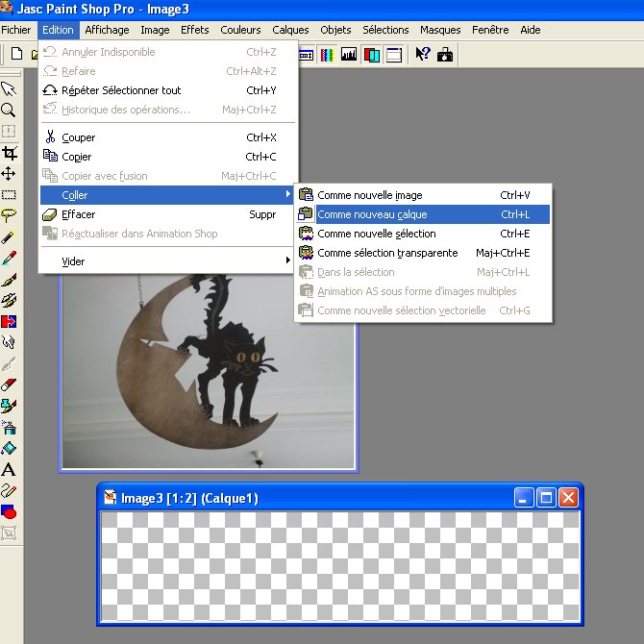Open the Image menu
Image resolution: width=644 pixels, height=644 pixels.
coord(155,30)
